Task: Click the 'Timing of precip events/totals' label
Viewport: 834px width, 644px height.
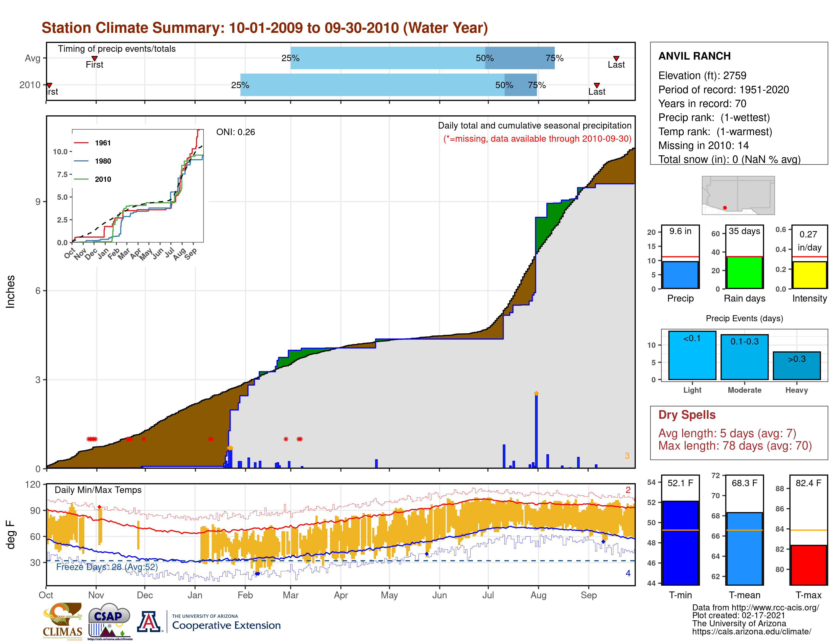Action: (117, 49)
